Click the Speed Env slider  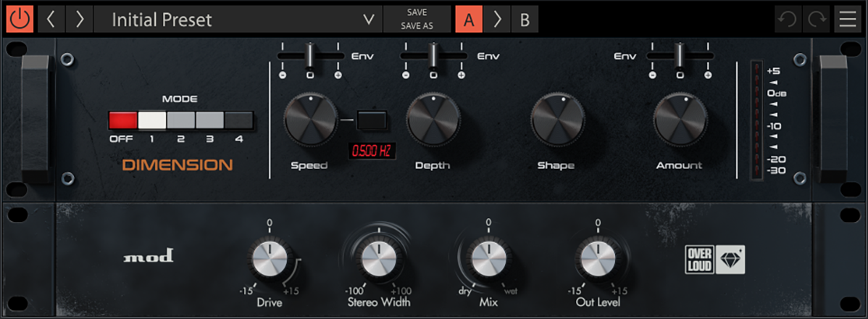coord(310,55)
